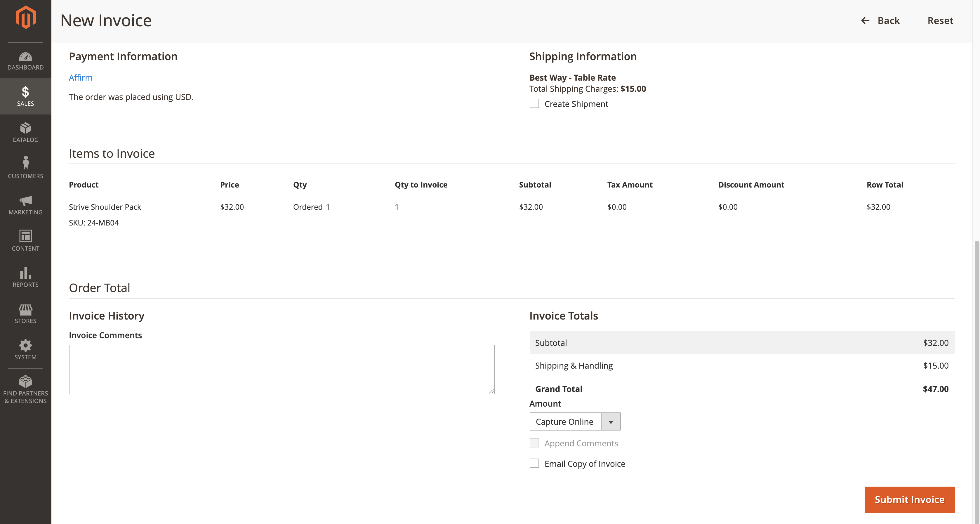Click the Submit Invoice button

coord(909,500)
